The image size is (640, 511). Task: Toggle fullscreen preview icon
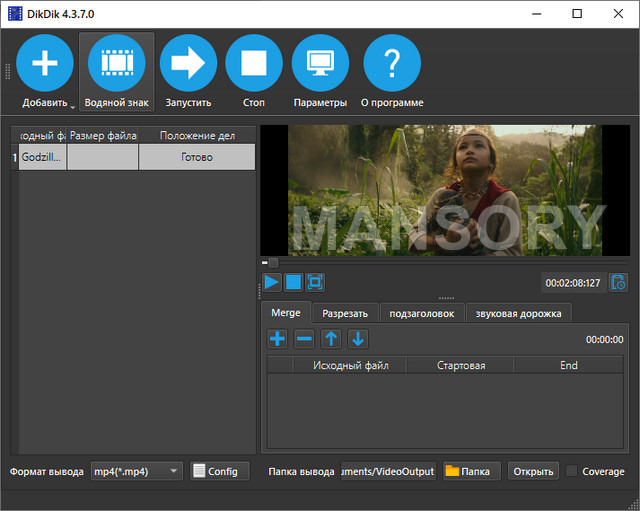click(314, 282)
